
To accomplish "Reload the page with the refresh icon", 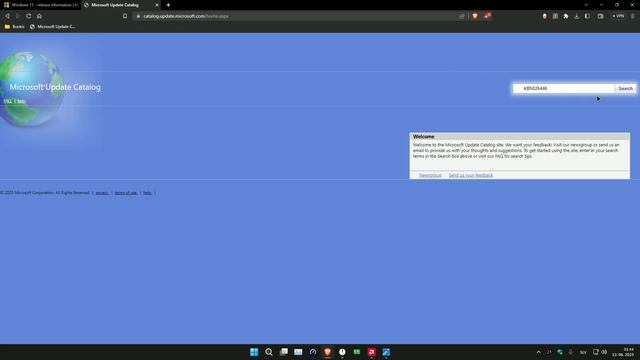I will (x=29, y=16).
